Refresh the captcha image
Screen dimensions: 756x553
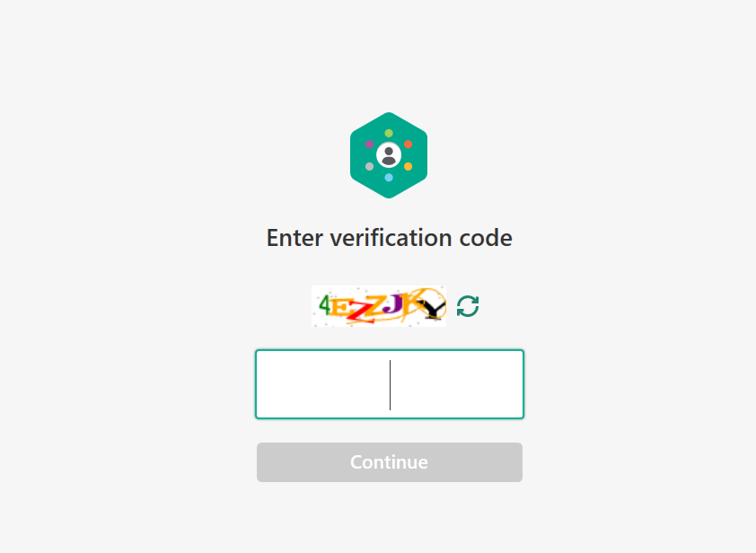pyautogui.click(x=468, y=306)
